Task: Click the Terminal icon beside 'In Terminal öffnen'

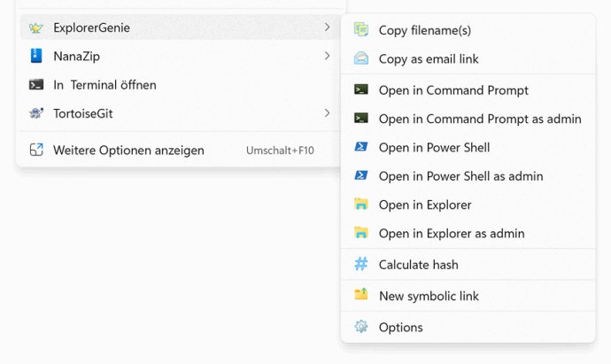Action: (36, 84)
